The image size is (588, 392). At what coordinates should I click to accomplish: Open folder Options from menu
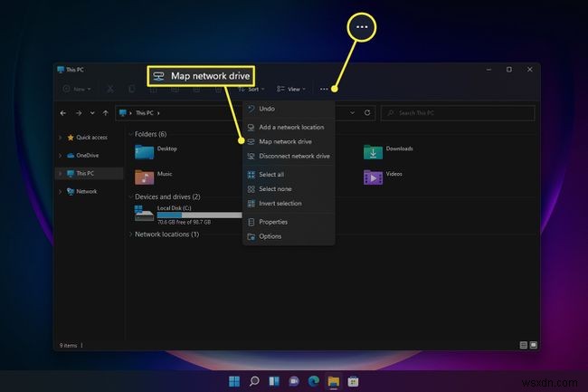click(289, 236)
